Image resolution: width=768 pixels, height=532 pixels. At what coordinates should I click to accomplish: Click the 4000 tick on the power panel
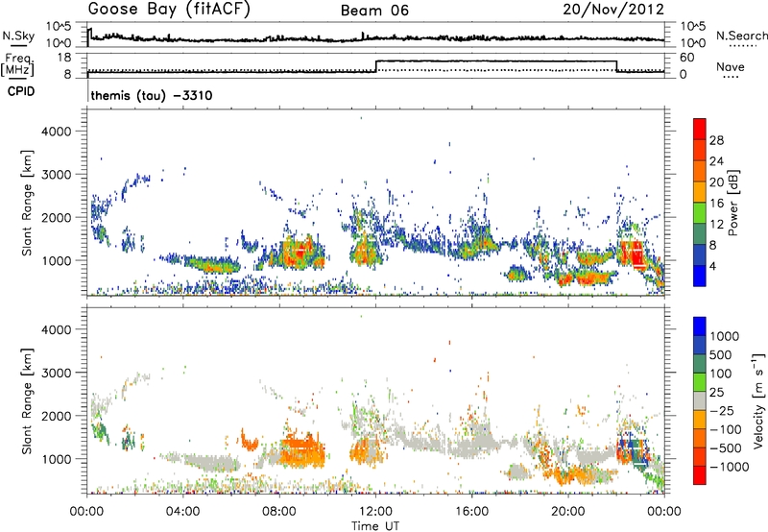[57, 132]
